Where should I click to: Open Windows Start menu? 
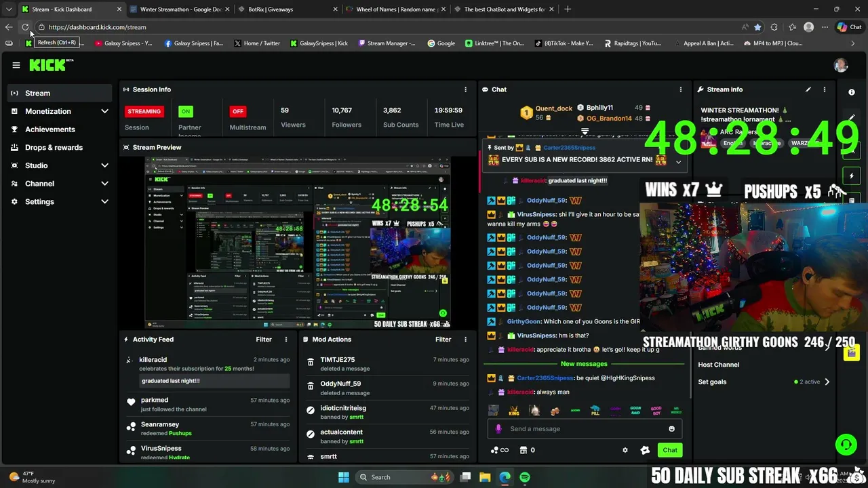344,477
